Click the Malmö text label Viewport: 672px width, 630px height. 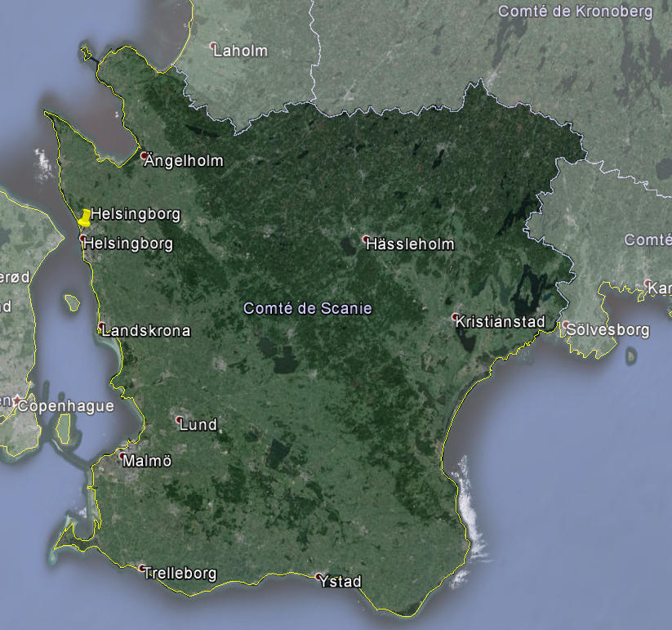tap(148, 462)
